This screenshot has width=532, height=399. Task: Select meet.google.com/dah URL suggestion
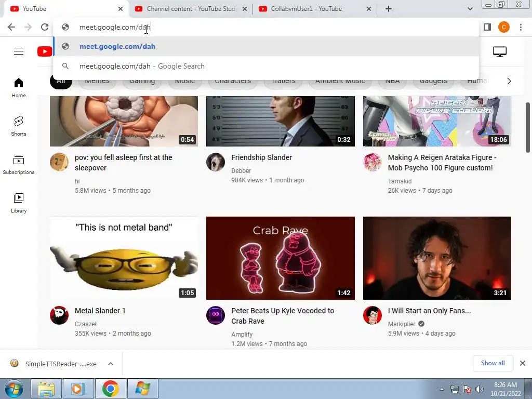point(267,46)
